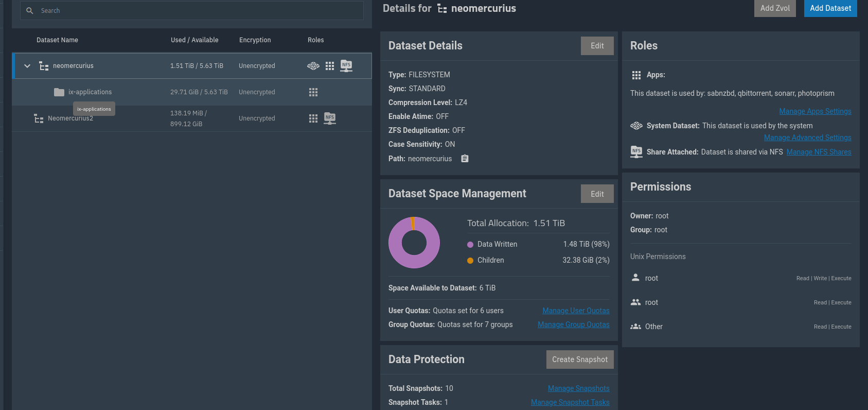Edit Dataset Space Management
The width and height of the screenshot is (868, 410).
[597, 194]
